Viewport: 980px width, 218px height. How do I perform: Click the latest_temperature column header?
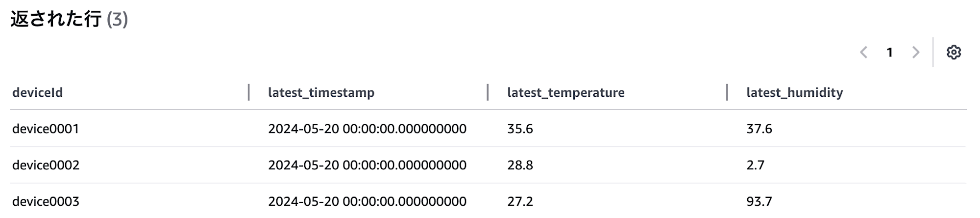point(565,92)
